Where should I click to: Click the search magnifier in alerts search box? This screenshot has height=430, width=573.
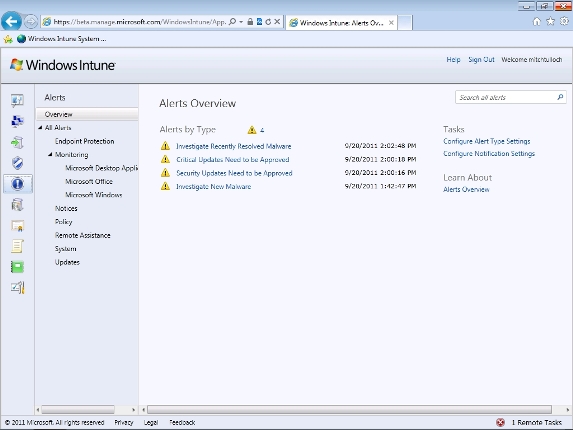[x=560, y=97]
